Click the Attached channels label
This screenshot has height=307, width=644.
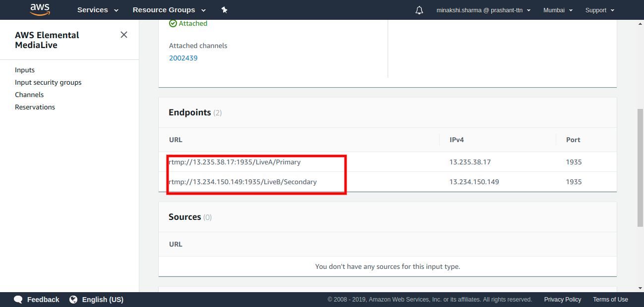point(198,46)
